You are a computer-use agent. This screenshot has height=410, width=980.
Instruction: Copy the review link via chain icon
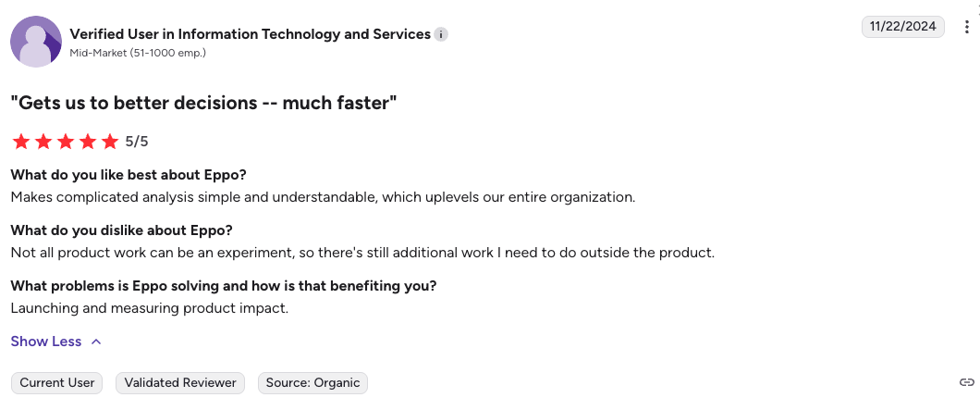(967, 382)
